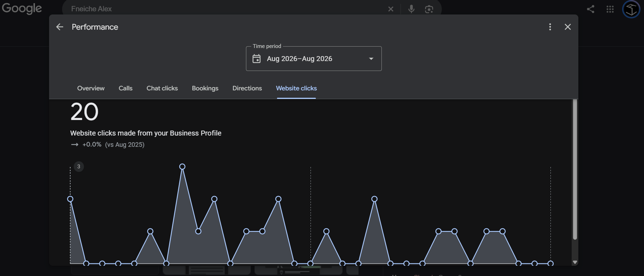644x276 pixels.
Task: Search by image with the lens icon
Action: (429, 9)
